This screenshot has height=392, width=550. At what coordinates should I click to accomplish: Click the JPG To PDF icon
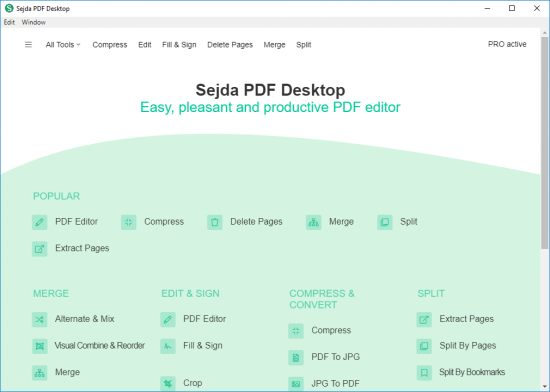coord(296,384)
